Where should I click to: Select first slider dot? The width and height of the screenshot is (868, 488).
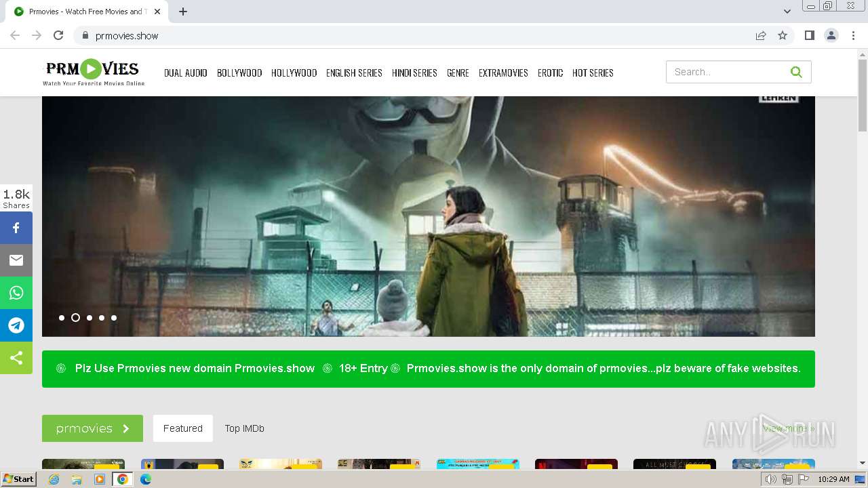point(62,317)
